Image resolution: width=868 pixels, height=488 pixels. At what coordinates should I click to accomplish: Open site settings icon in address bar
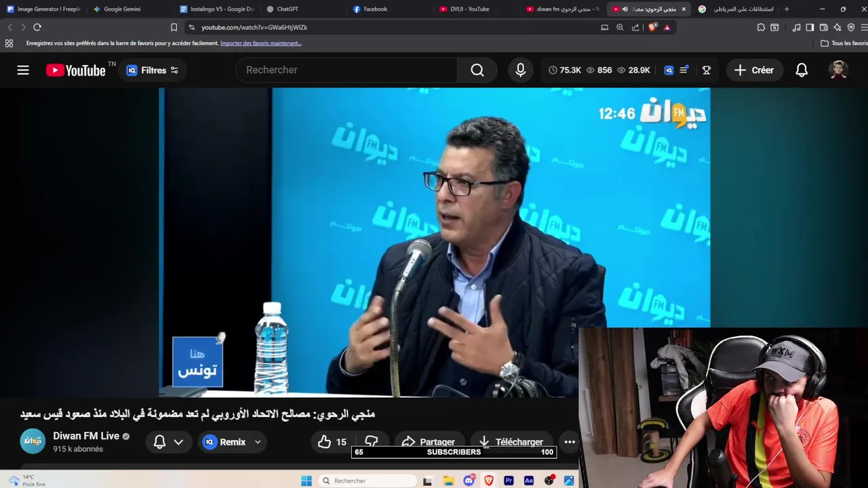tap(191, 27)
